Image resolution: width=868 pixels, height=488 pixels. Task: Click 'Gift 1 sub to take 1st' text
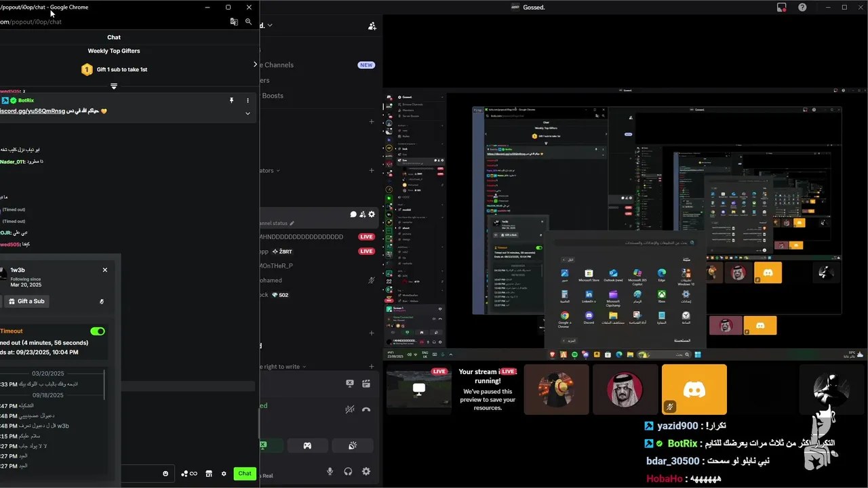coord(122,69)
